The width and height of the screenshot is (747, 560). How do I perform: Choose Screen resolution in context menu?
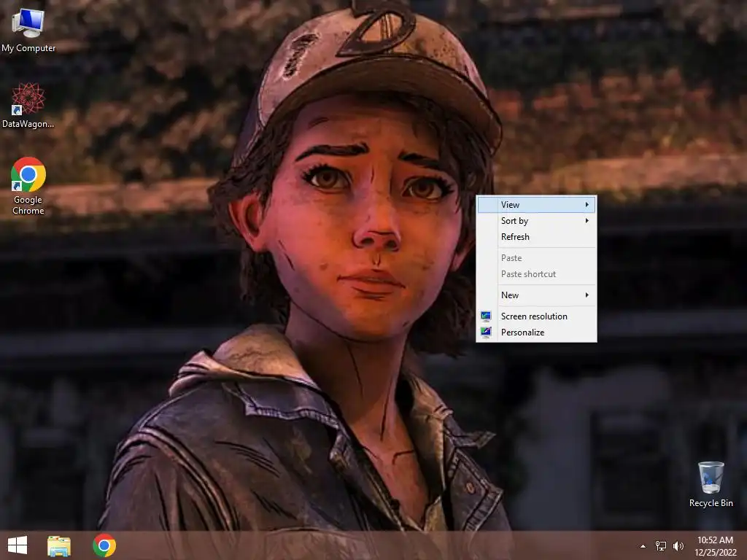point(536,316)
